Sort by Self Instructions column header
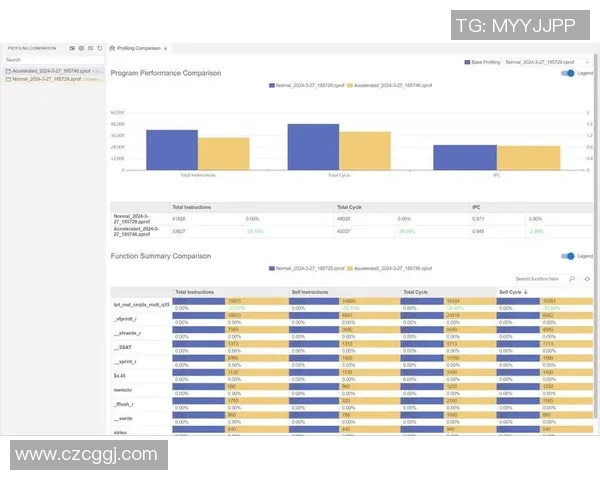 pyautogui.click(x=310, y=292)
